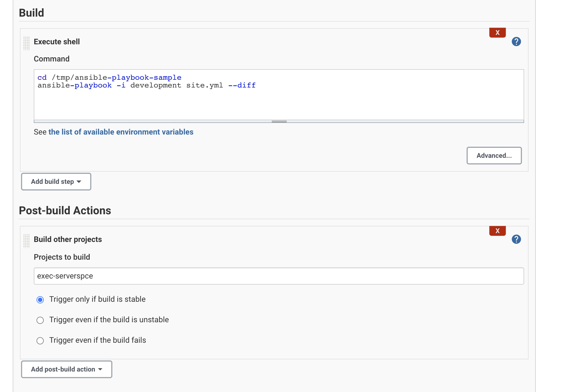Grab the Execute shell drag handle

click(26, 43)
